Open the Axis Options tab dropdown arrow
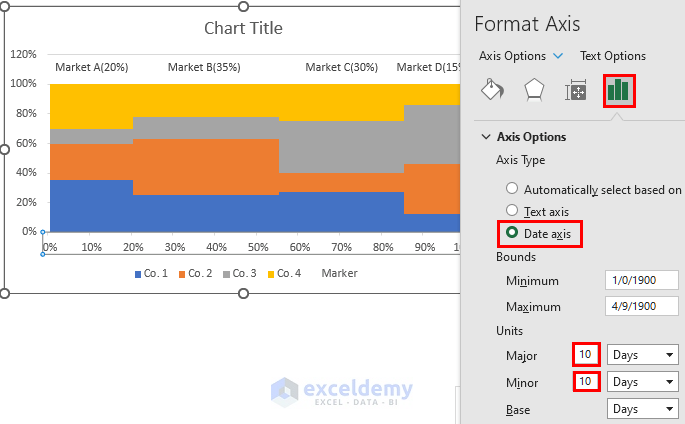Image resolution: width=685 pixels, height=424 pixels. click(558, 56)
